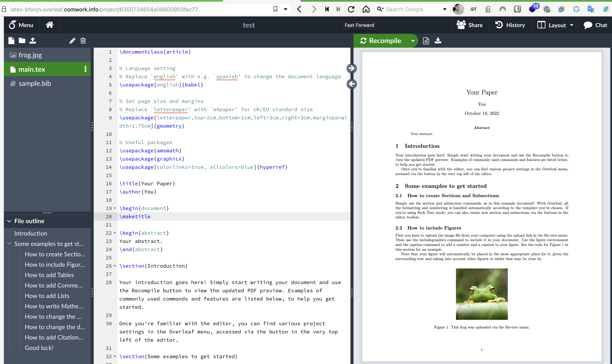Open the Share dialog
The width and height of the screenshot is (612, 364).
[x=470, y=25]
